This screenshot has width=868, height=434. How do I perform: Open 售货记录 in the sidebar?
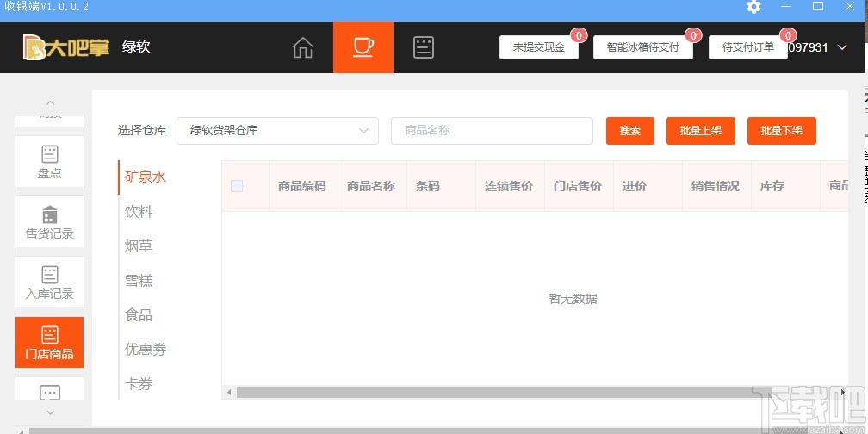click(49, 222)
